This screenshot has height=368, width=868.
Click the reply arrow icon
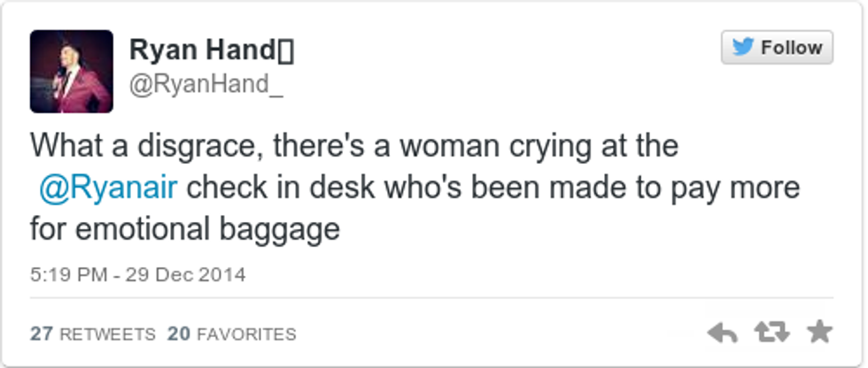tap(723, 333)
